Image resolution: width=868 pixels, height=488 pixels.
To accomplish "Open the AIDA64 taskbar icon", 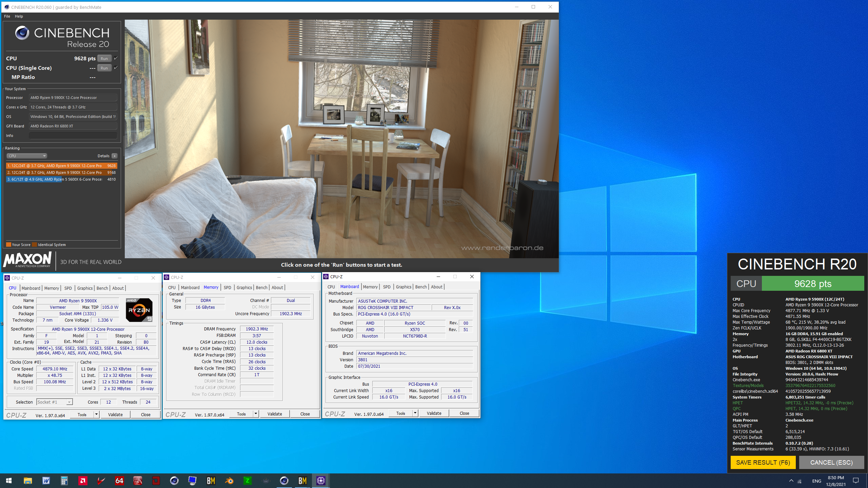I will (x=119, y=481).
